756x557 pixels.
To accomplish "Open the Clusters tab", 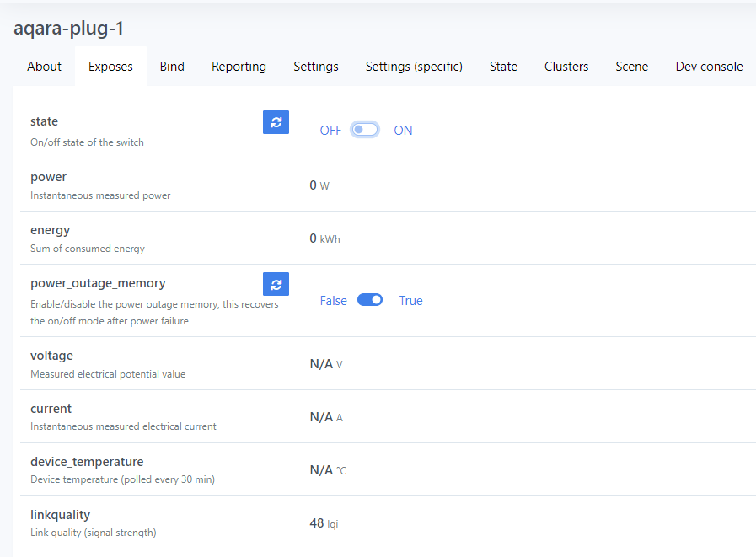I will (x=566, y=66).
